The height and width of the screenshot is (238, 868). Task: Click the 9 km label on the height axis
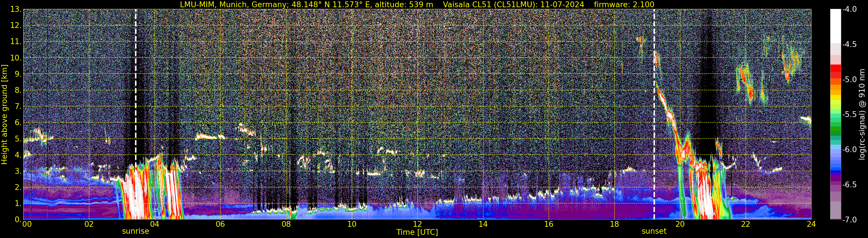pyautogui.click(x=18, y=74)
